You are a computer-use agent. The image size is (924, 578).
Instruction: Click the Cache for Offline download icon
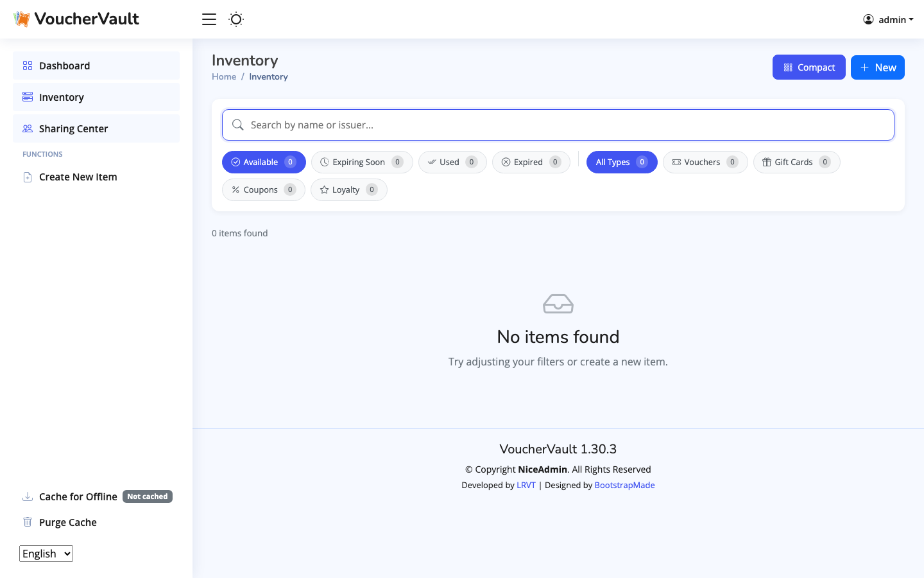(28, 496)
